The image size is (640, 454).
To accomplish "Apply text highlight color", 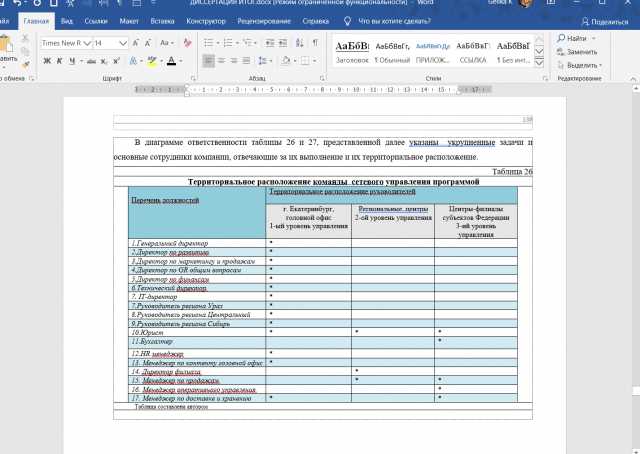I will pos(152,61).
